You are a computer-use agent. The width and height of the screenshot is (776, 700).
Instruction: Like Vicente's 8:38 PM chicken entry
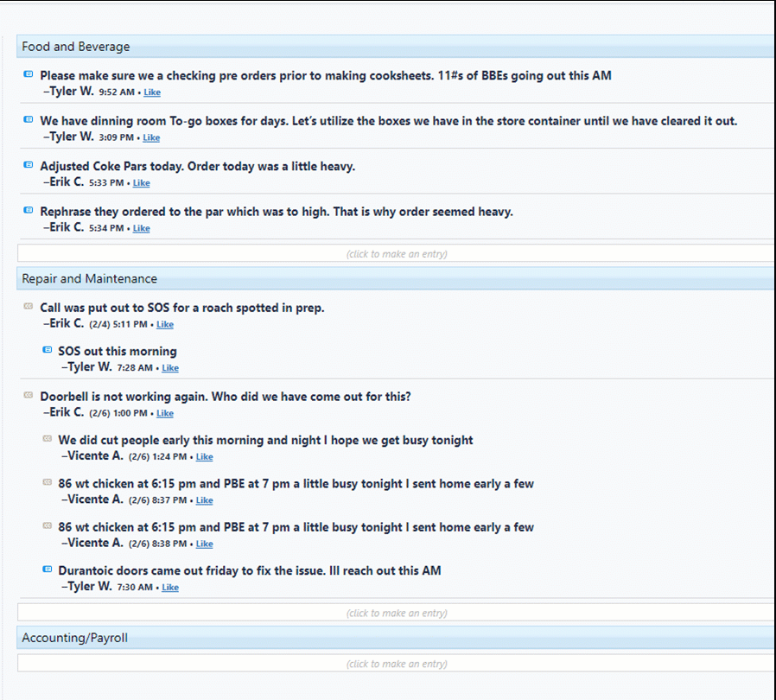[x=204, y=544]
